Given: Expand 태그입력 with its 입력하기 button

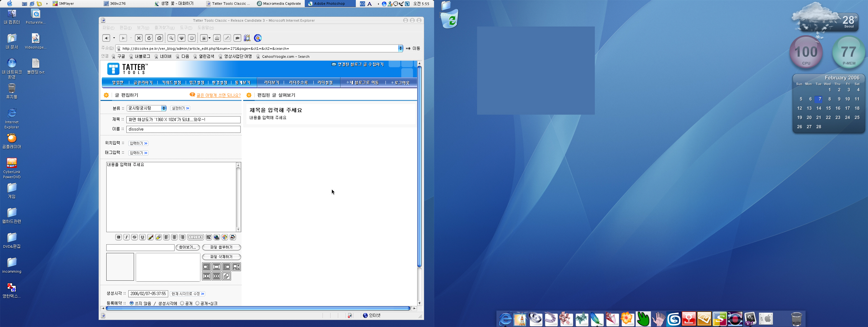Looking at the screenshot, I should coord(138,153).
